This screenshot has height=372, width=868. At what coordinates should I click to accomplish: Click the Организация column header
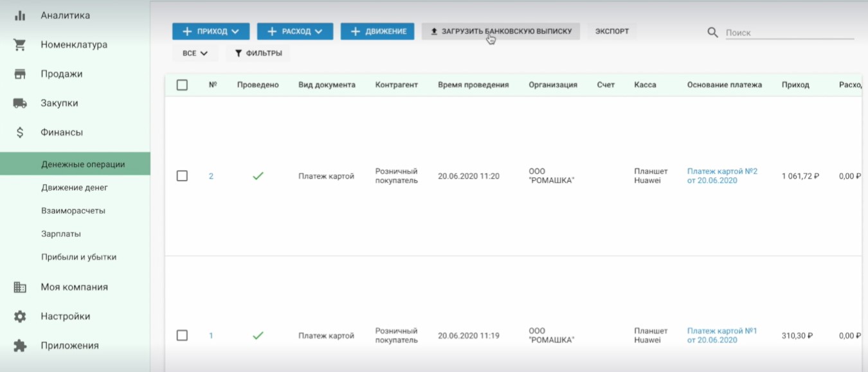point(553,85)
